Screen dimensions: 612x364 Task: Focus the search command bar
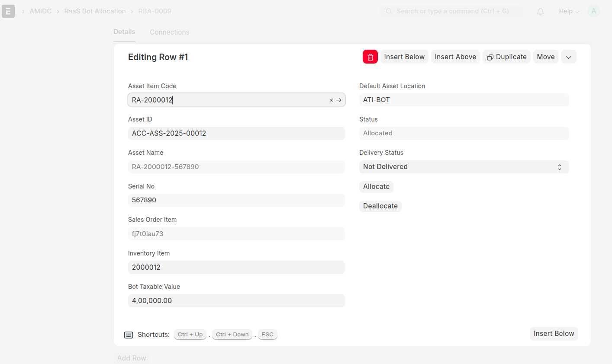coord(452,11)
